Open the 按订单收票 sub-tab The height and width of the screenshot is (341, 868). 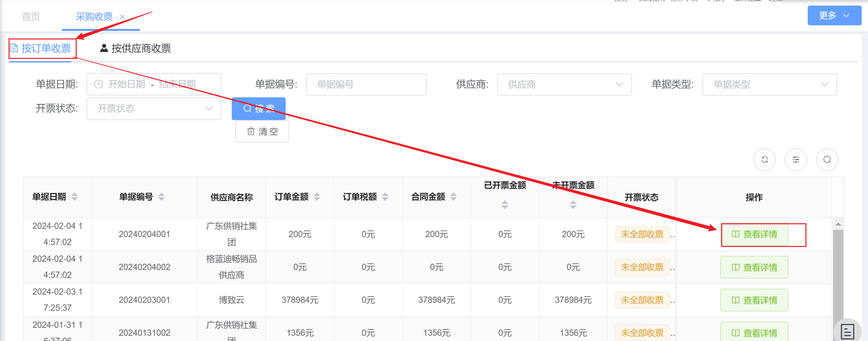(x=40, y=48)
